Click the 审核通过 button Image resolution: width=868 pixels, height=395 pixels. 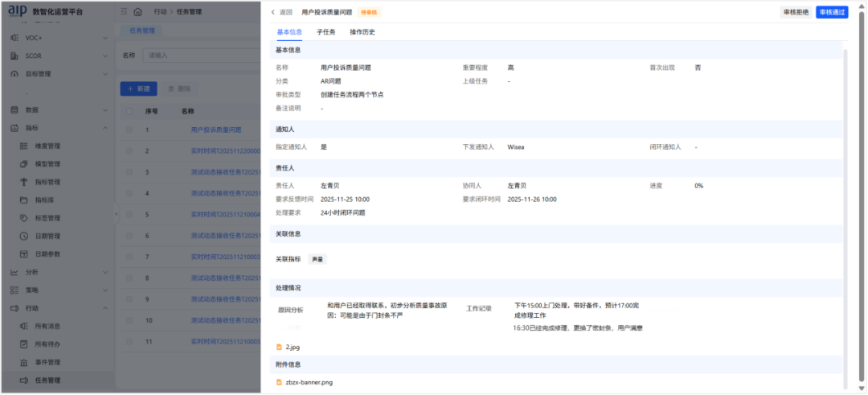point(831,12)
